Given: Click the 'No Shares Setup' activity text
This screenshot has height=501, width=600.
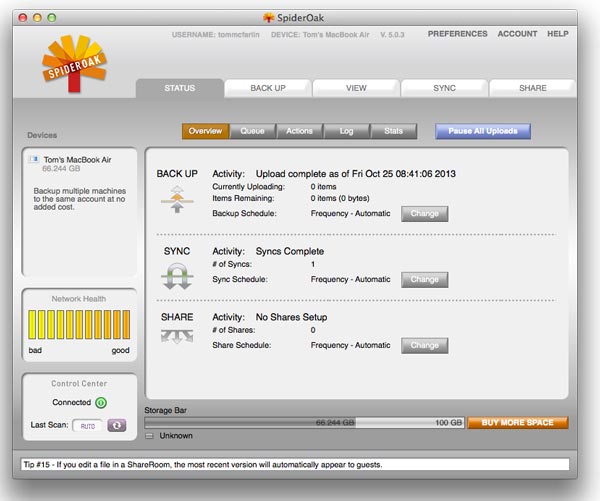Looking at the screenshot, I should [291, 317].
